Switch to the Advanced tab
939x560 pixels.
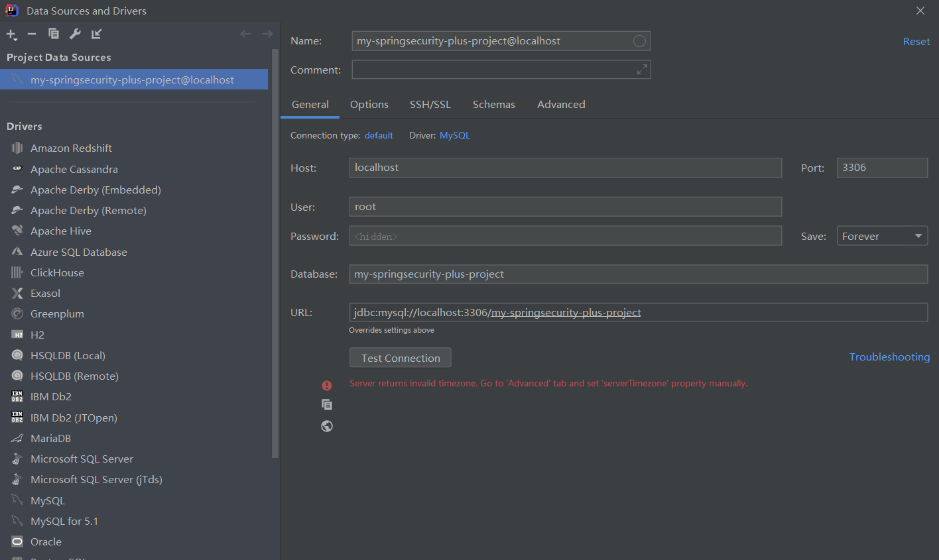tap(561, 105)
